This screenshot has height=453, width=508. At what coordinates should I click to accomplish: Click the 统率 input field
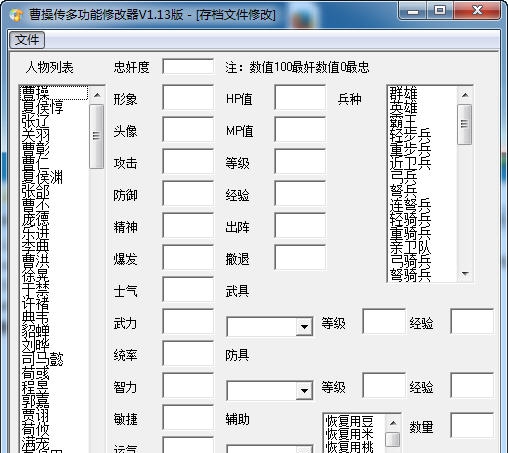coord(188,353)
